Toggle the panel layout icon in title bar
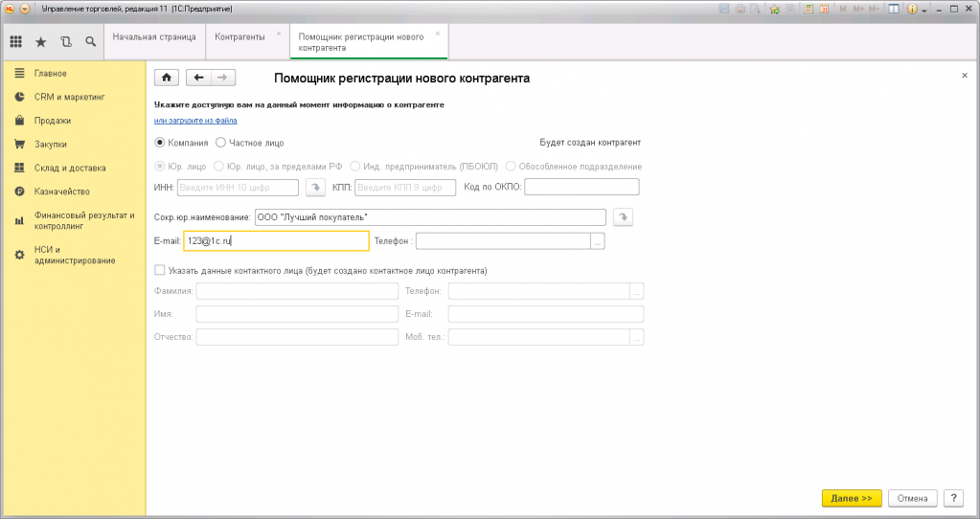Image resolution: width=980 pixels, height=519 pixels. (x=894, y=9)
